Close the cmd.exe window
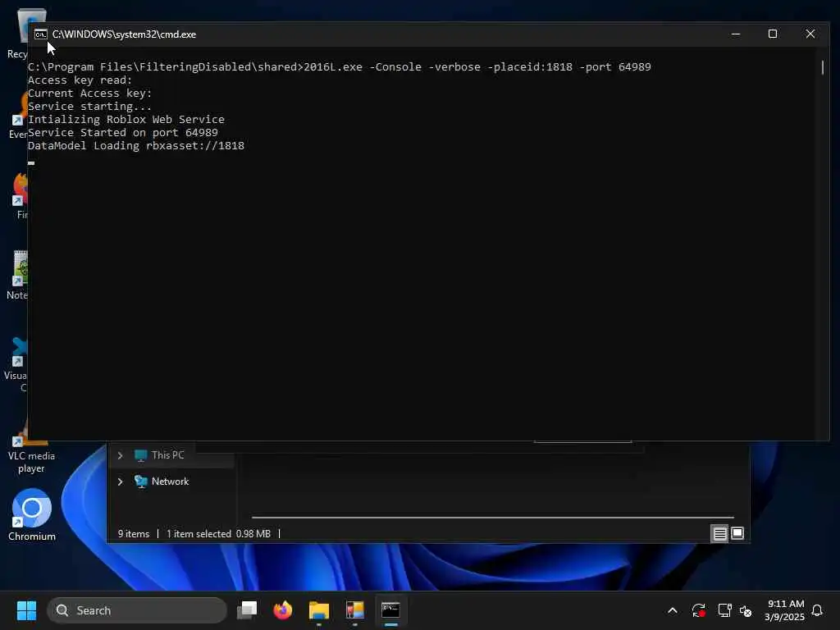This screenshot has height=630, width=840. click(810, 34)
